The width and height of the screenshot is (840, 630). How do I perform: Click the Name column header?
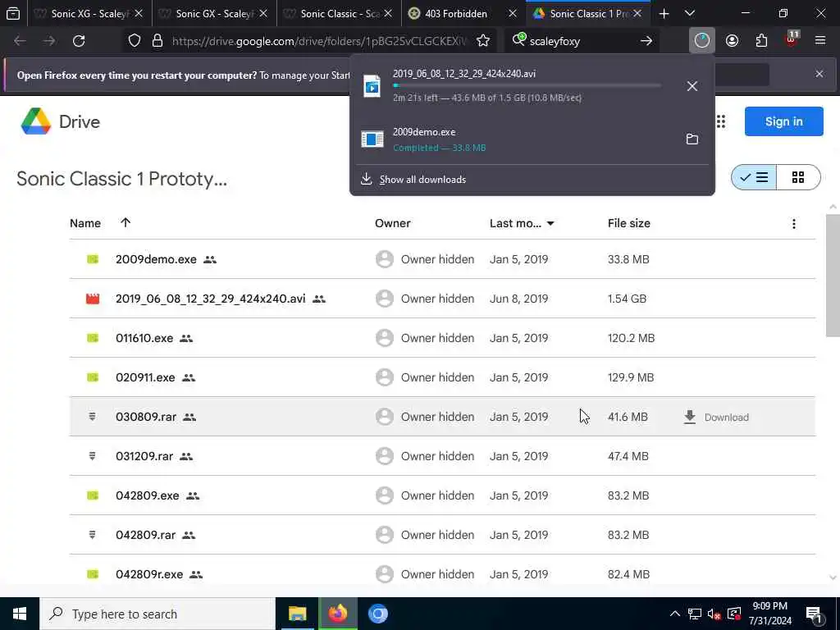[x=85, y=223]
